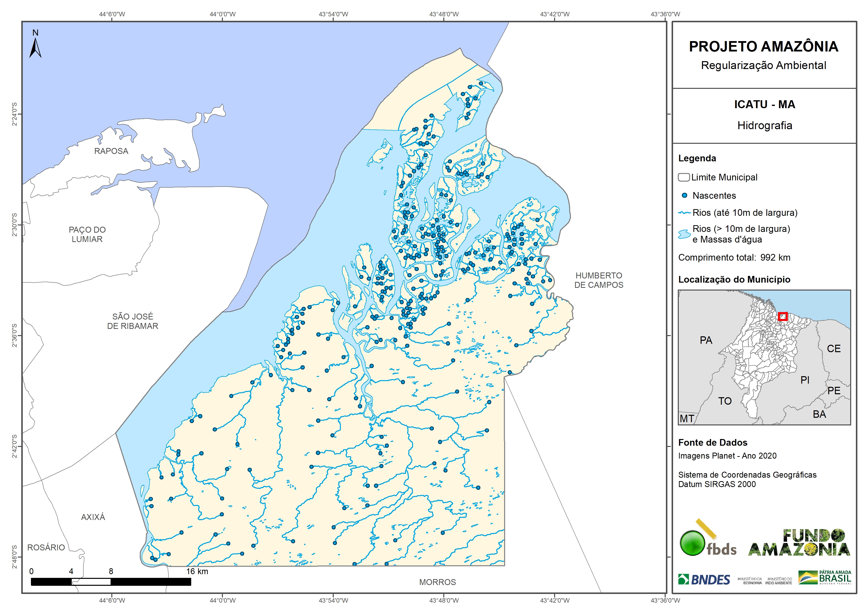The width and height of the screenshot is (868, 614).
Task: Click the Ministério do Meio Ambiente logo
Action: pos(778,581)
